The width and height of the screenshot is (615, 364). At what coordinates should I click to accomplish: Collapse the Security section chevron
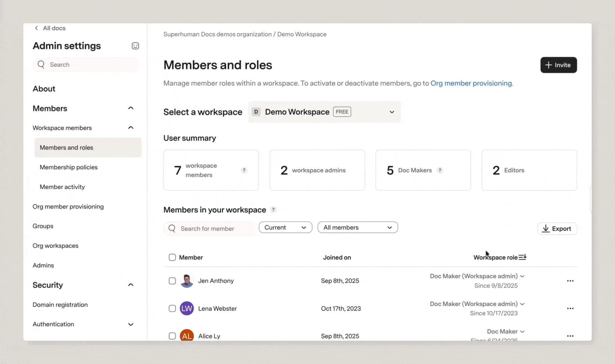[131, 285]
